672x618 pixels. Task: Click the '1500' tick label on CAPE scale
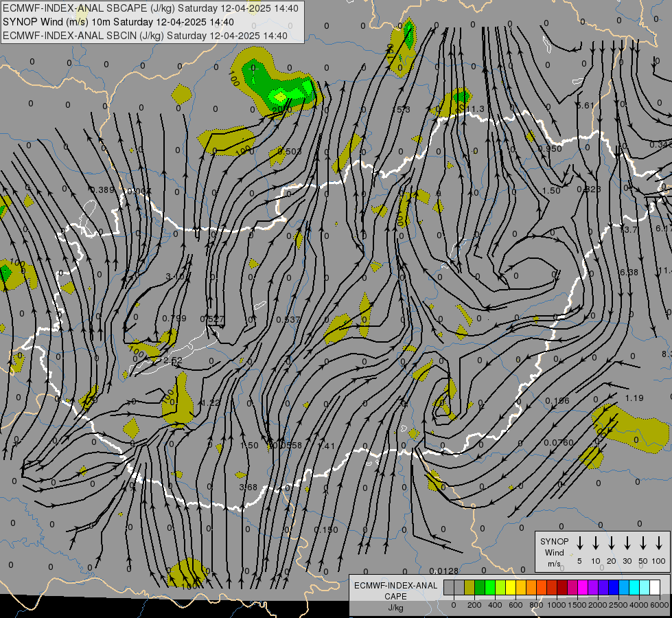tap(577, 605)
